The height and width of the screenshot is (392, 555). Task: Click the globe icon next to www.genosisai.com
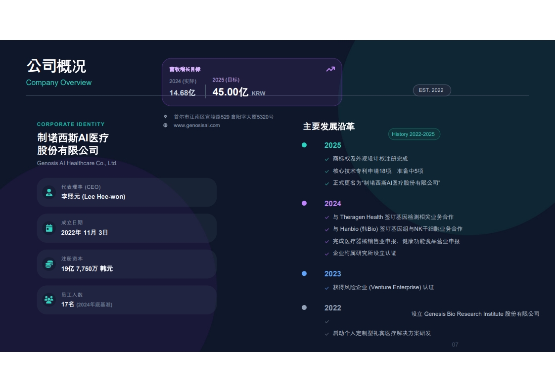coord(165,125)
